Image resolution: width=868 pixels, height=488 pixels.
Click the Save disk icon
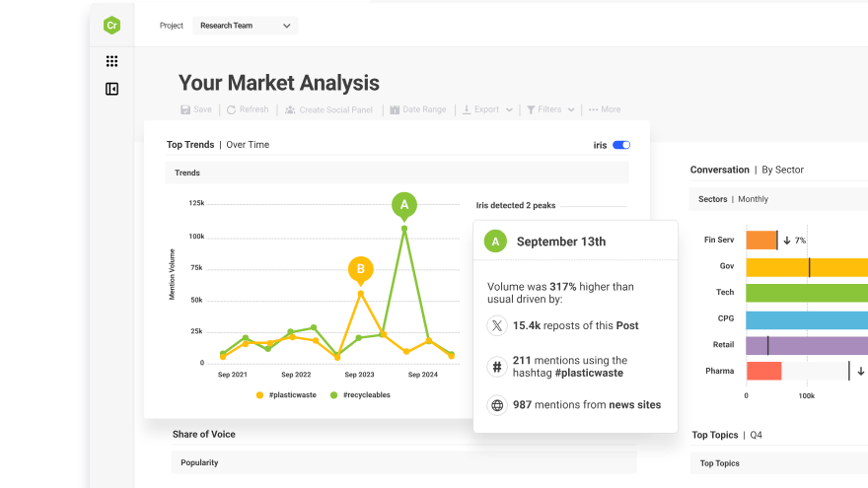tap(185, 109)
